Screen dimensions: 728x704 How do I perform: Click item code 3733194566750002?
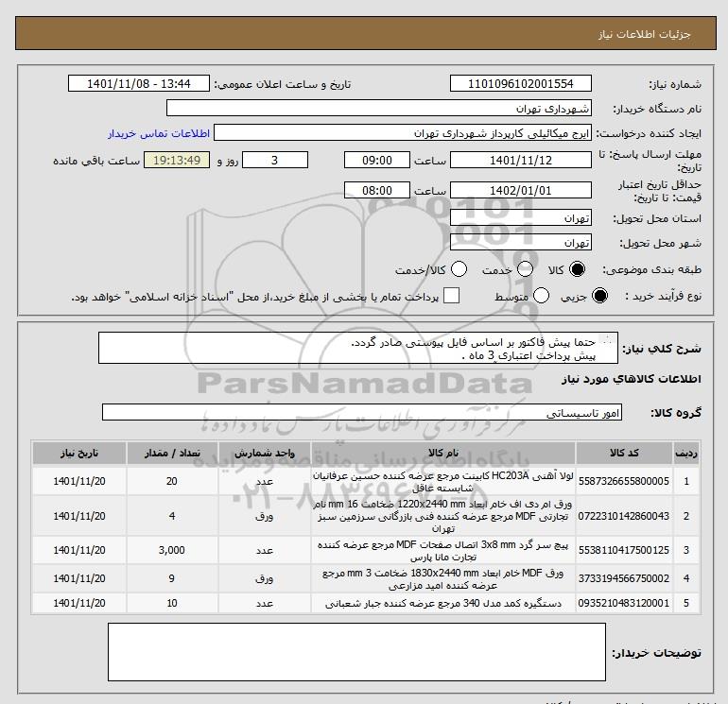(624, 578)
